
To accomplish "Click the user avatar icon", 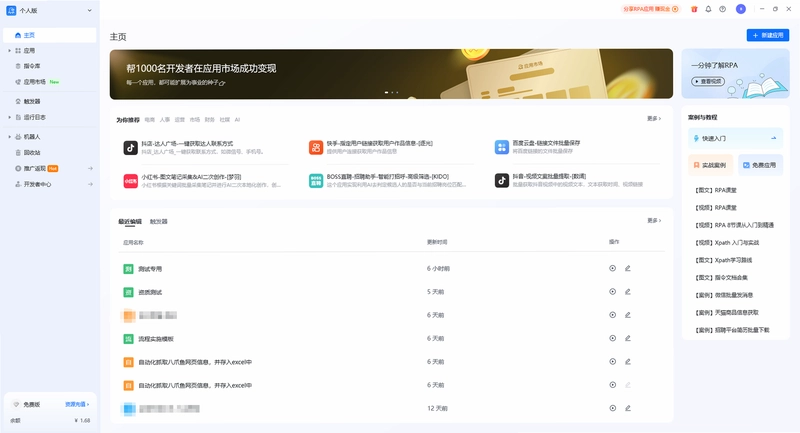I will coord(741,9).
